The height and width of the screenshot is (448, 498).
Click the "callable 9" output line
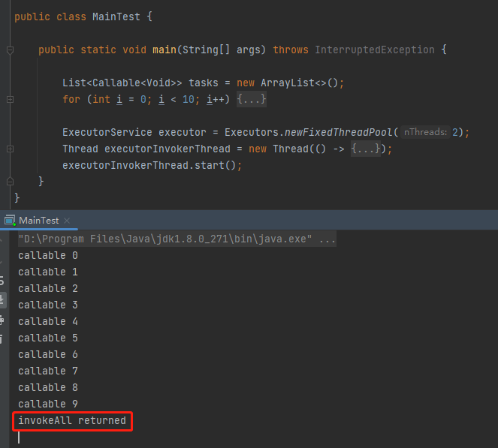pos(48,404)
